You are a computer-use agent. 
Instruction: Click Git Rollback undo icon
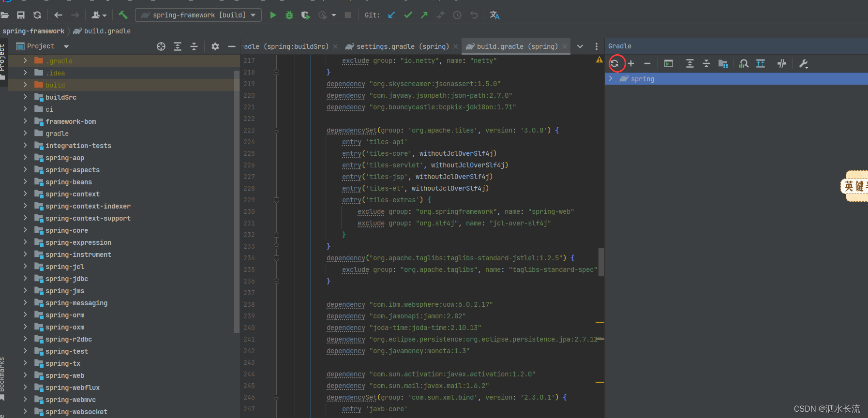coord(474,15)
